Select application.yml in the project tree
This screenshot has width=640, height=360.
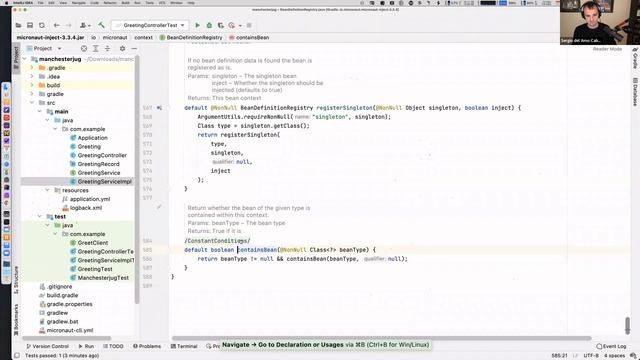click(x=86, y=199)
